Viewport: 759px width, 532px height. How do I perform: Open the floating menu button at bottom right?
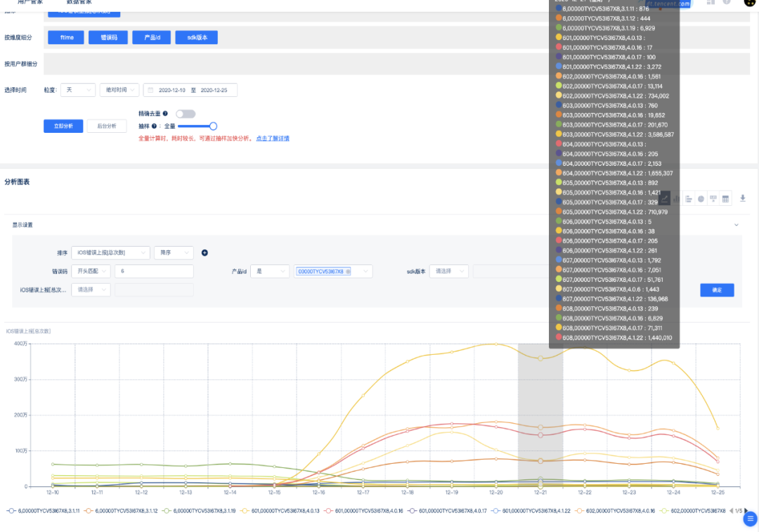pyautogui.click(x=750, y=519)
